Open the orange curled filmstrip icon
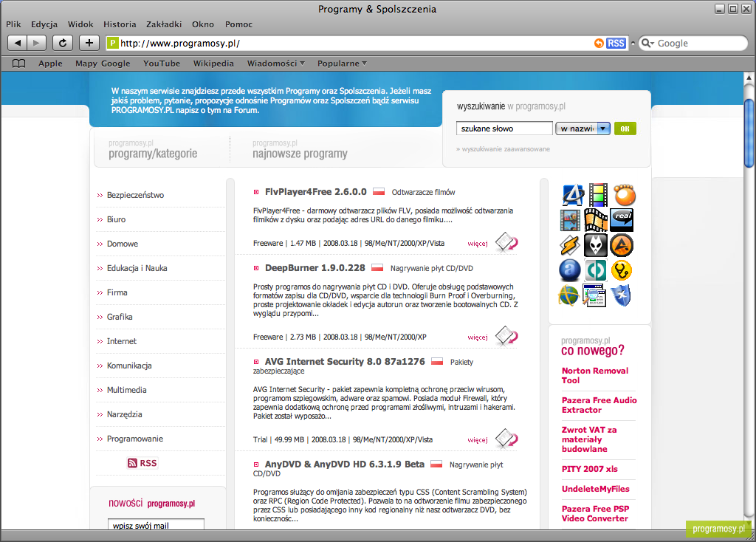This screenshot has height=542, width=756. tap(596, 220)
